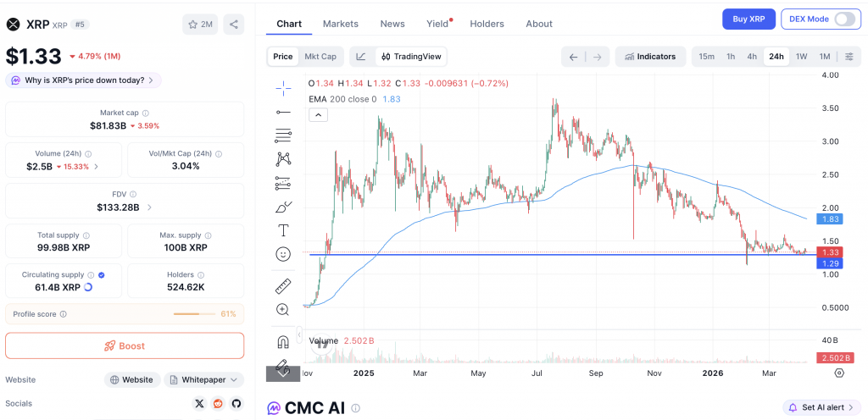Expand the FDV details chevron
Image resolution: width=868 pixels, height=420 pixels.
150,207
